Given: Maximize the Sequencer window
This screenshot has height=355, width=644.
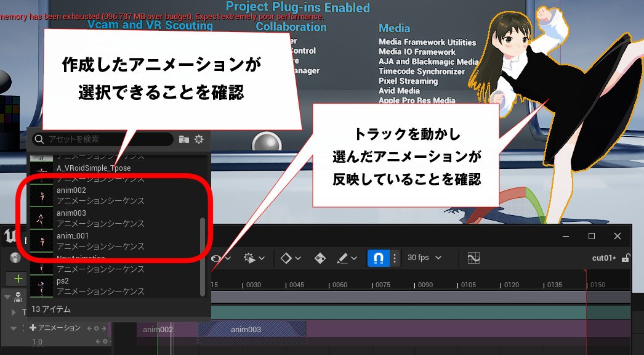Looking at the screenshot, I should point(592,236).
